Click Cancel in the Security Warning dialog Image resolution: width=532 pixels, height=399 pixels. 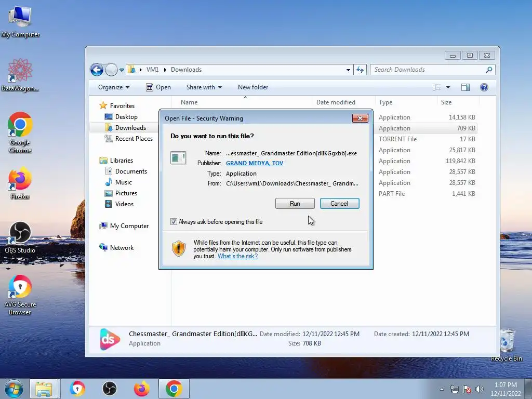(339, 204)
